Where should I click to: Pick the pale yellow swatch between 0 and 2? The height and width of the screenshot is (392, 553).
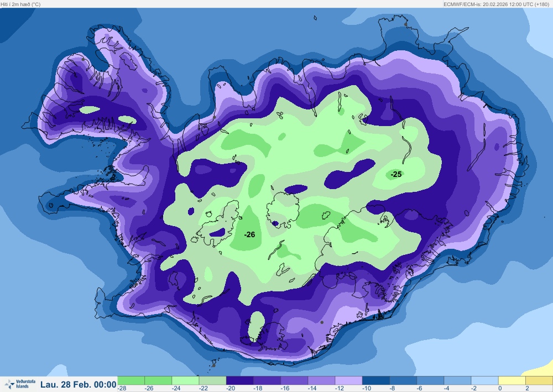[512, 380]
